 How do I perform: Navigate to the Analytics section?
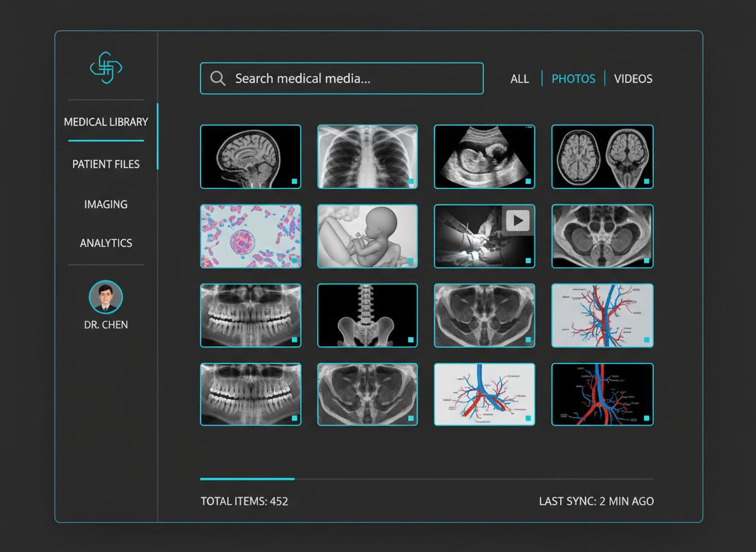[106, 243]
